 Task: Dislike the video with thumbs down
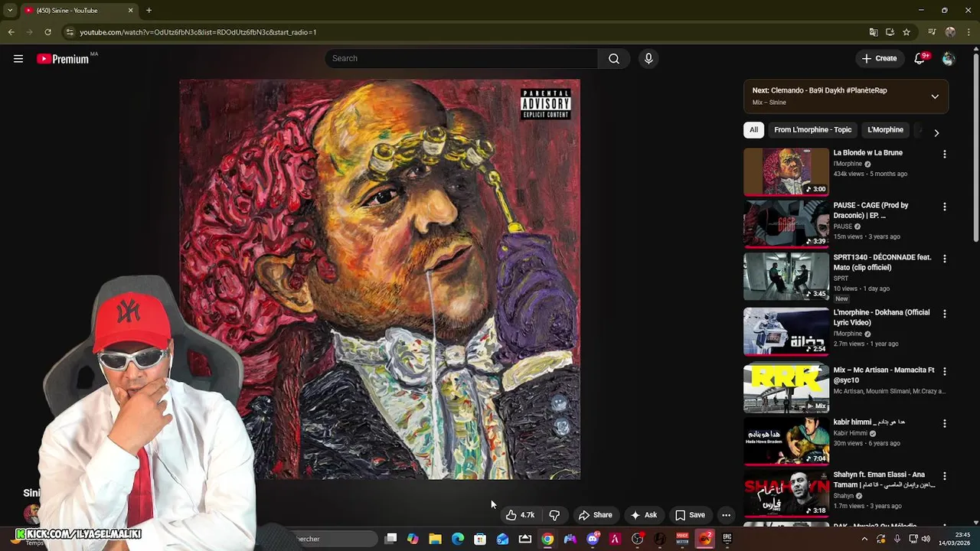[x=554, y=515]
